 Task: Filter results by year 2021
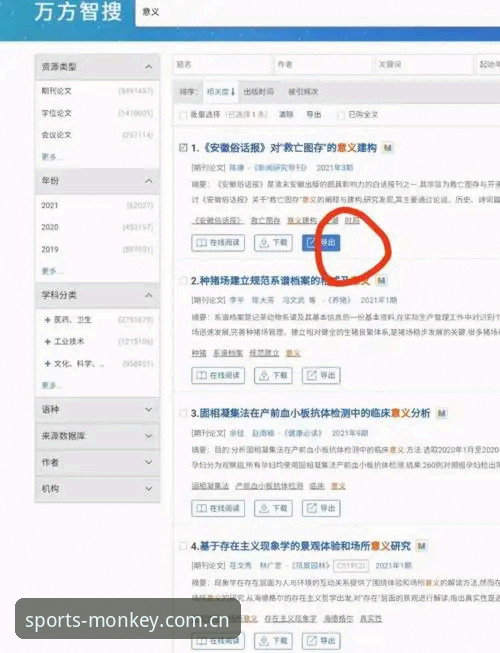click(50, 205)
